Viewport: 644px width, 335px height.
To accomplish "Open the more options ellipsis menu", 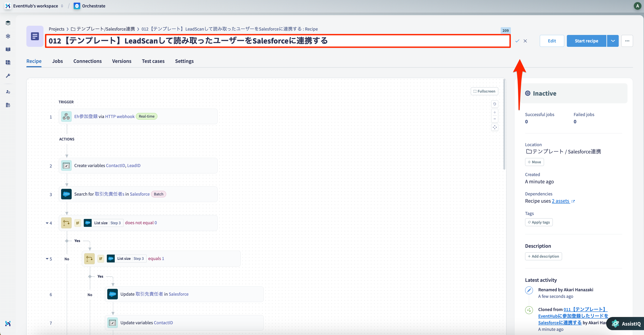I will click(x=627, y=41).
